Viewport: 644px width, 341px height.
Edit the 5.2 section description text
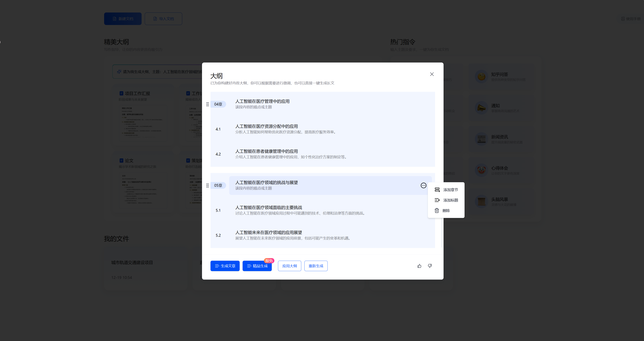pyautogui.click(x=293, y=238)
